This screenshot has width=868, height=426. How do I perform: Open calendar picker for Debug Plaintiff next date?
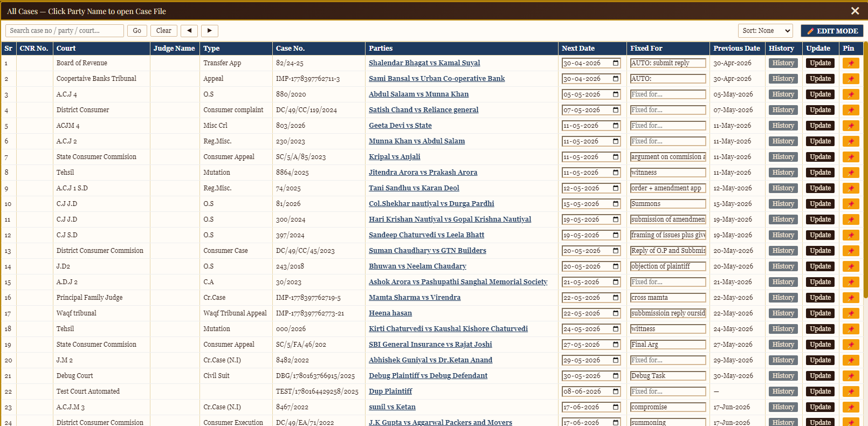tap(616, 376)
